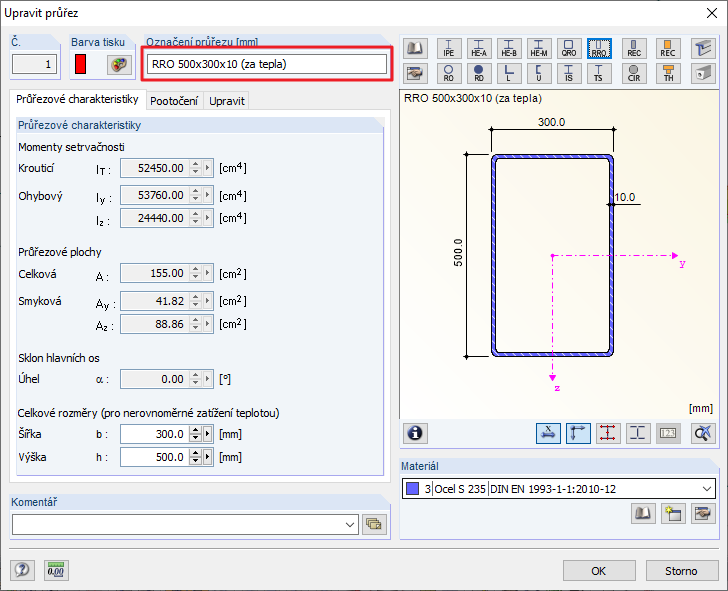Select the TS parametric section
This screenshot has height=591, width=728.
coord(599,73)
